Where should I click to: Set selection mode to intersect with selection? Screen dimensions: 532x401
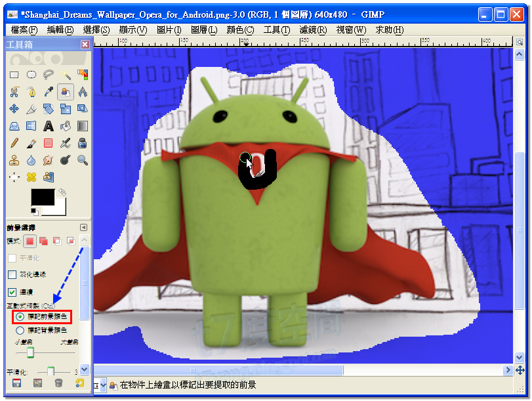coord(71,242)
